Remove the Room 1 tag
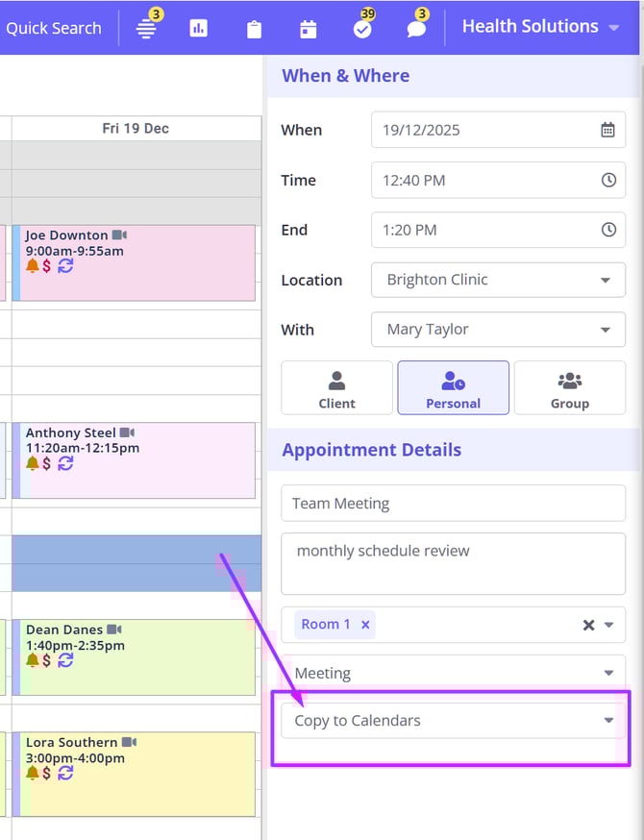Image resolution: width=644 pixels, height=840 pixels. click(365, 625)
